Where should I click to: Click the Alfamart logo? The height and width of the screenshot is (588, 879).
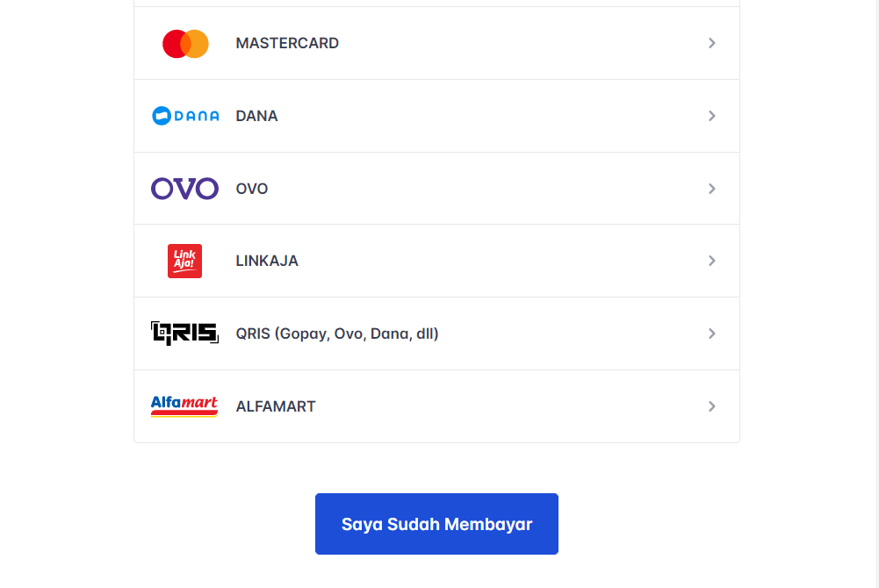pyautogui.click(x=184, y=406)
